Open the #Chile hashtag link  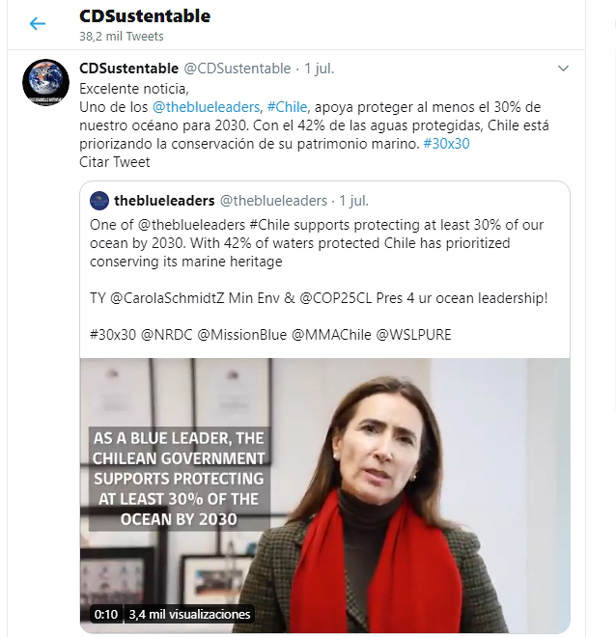pyautogui.click(x=287, y=107)
